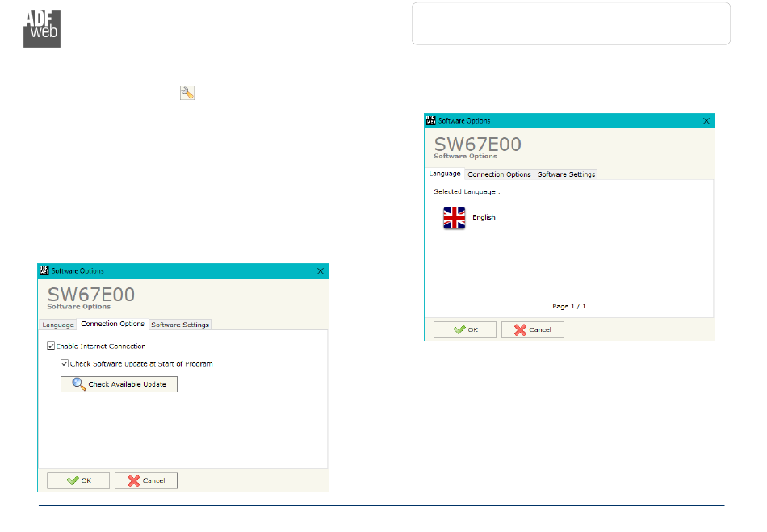The image size is (767, 532).
Task: Click app icon in Connection Options window title bar
Action: 44,271
